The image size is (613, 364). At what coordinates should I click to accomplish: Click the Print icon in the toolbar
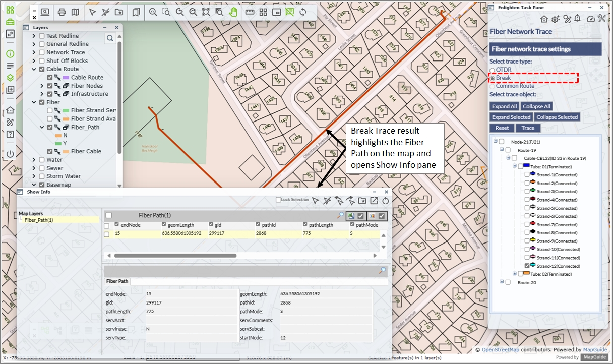tap(62, 12)
